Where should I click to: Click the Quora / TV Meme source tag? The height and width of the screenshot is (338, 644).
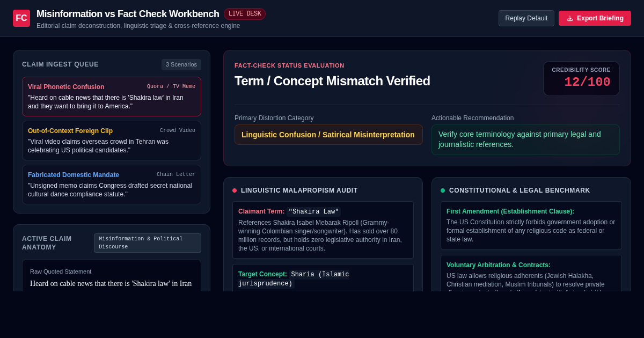click(171, 86)
